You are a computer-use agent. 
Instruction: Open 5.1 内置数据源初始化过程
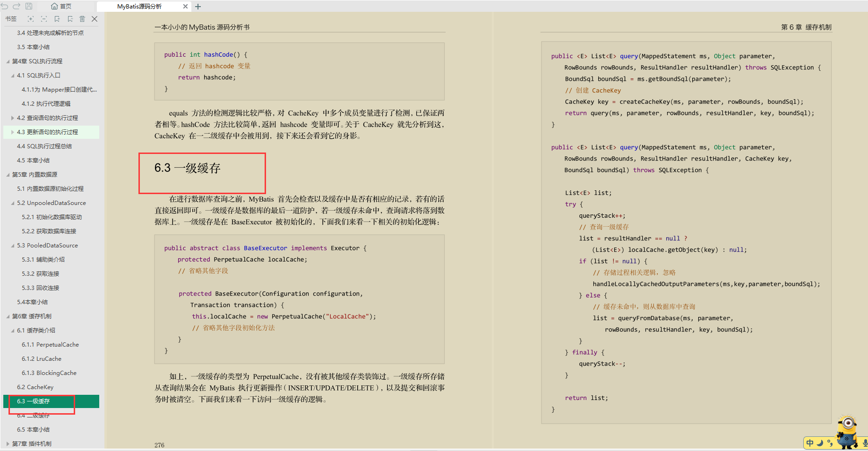tap(50, 189)
